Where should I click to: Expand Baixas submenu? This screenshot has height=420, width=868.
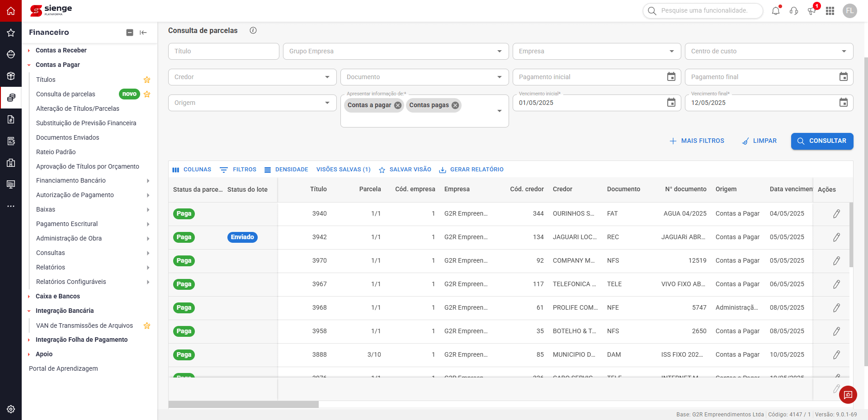click(x=93, y=209)
